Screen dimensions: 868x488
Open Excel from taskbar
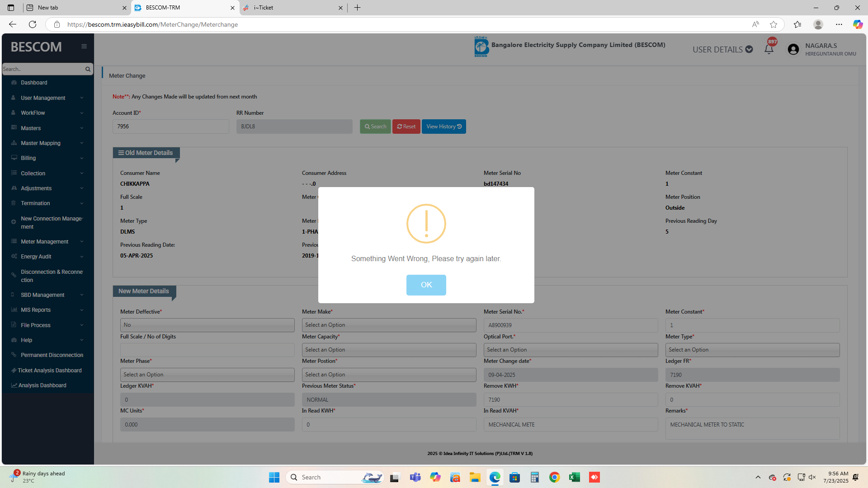tap(574, 477)
